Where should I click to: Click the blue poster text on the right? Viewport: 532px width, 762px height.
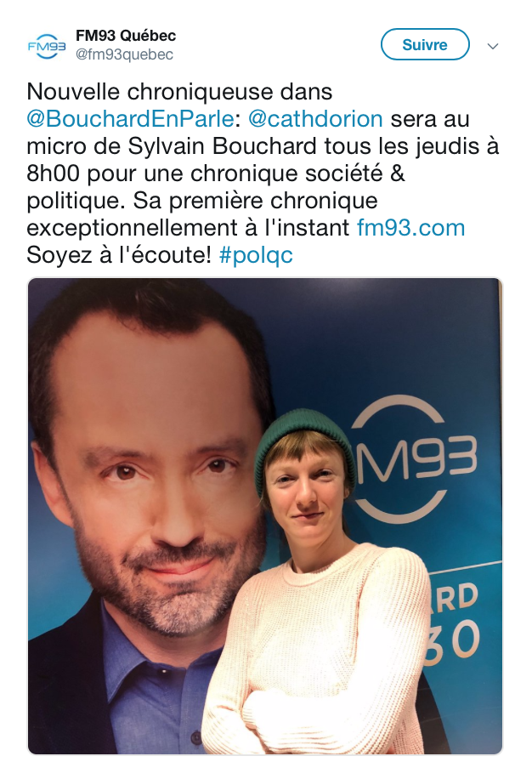pyautogui.click(x=452, y=622)
